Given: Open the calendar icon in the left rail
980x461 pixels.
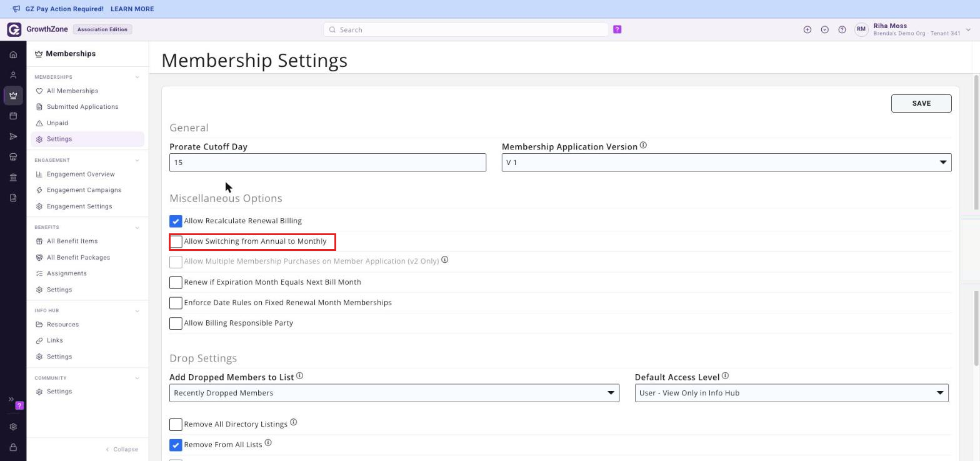Looking at the screenshot, I should point(13,116).
